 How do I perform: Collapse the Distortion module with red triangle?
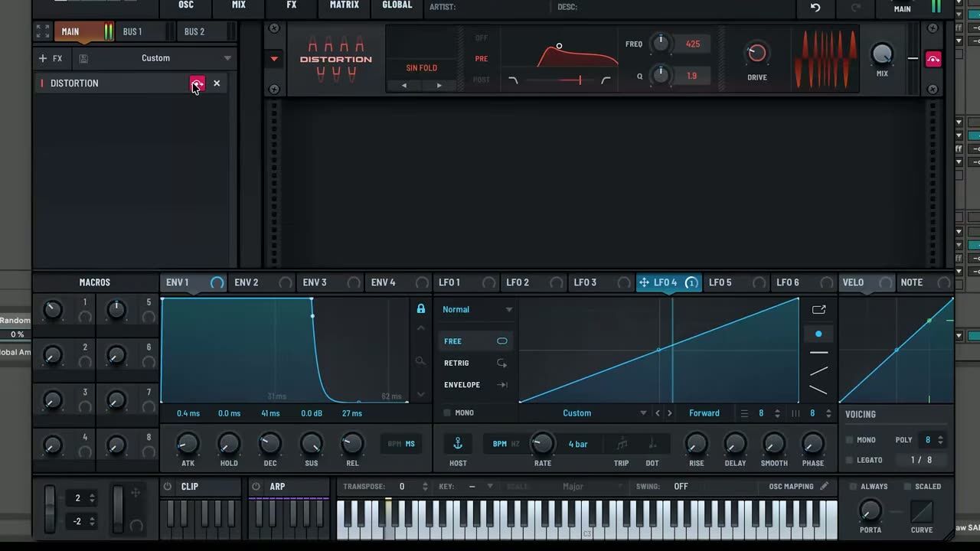pos(274,59)
